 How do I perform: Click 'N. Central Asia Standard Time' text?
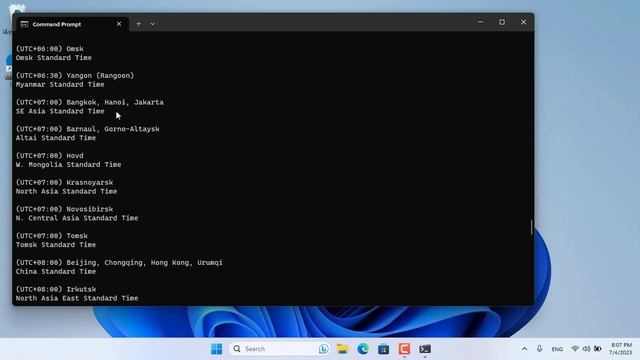77,218
